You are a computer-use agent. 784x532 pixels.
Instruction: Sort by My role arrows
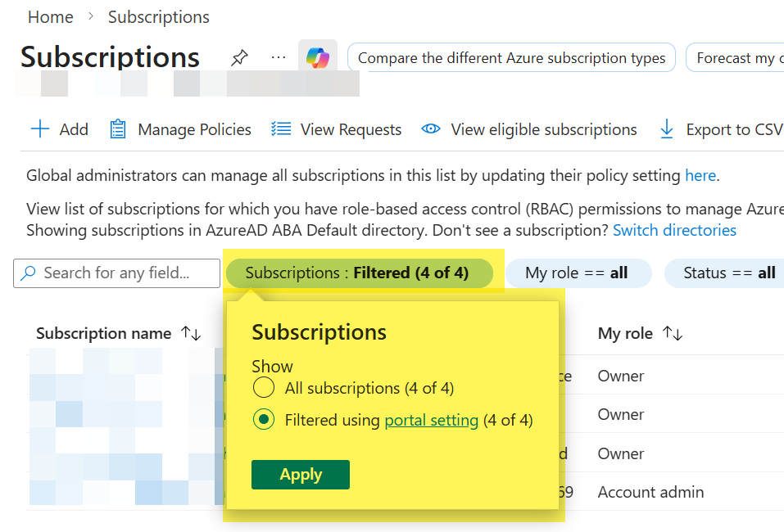(673, 332)
